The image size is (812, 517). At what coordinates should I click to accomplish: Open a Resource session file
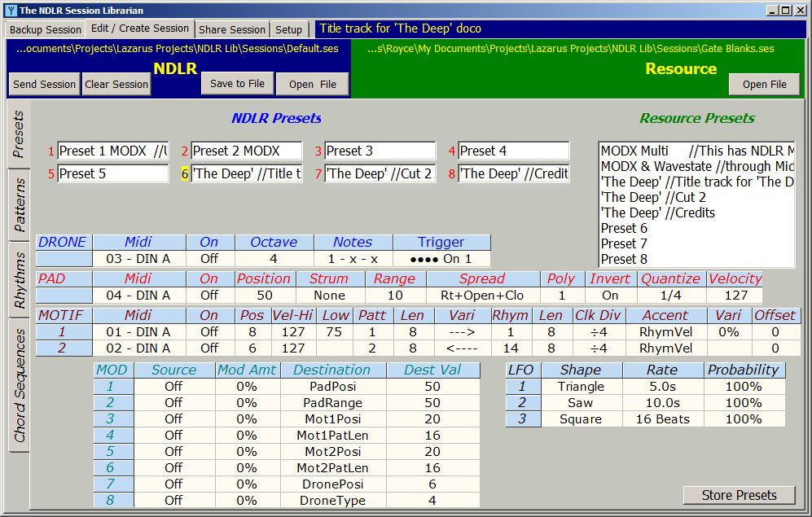(763, 83)
